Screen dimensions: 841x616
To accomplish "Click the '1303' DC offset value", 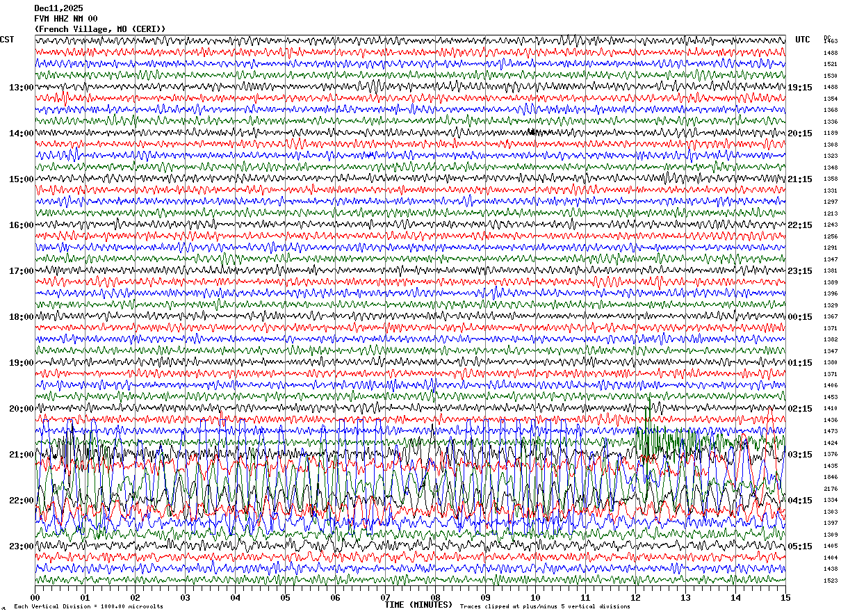I will [831, 512].
